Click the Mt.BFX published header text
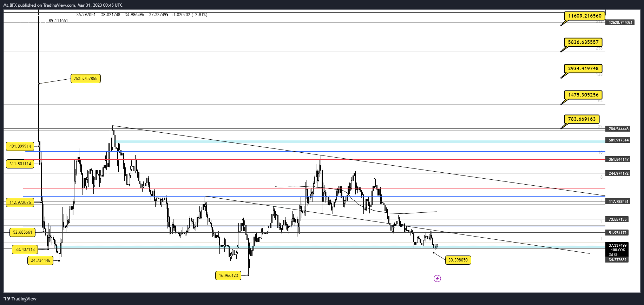 pyautogui.click(x=63, y=5)
